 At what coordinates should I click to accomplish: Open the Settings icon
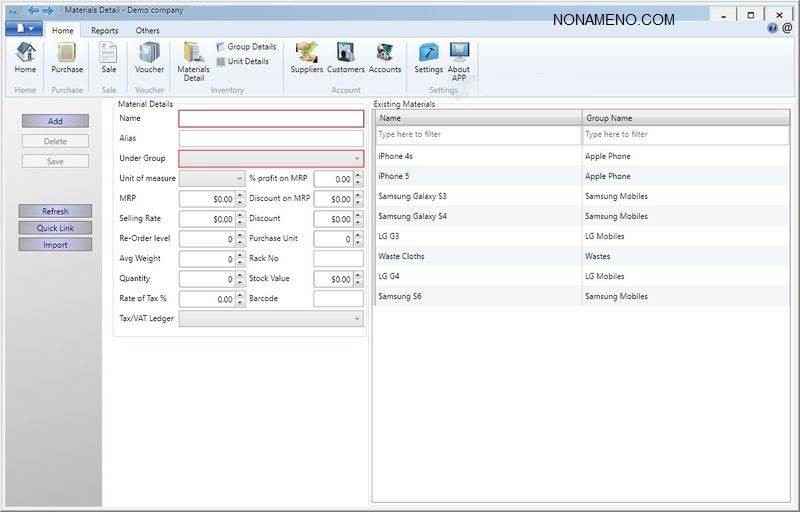(x=428, y=54)
